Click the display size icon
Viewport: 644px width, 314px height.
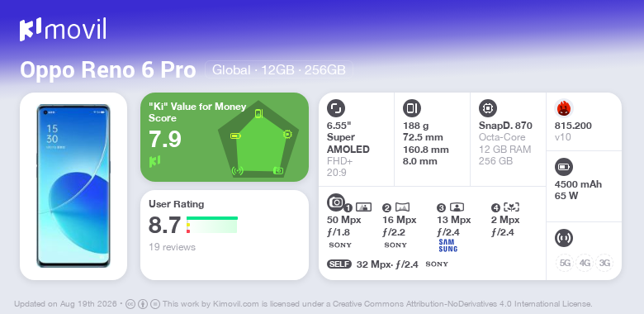click(x=336, y=108)
